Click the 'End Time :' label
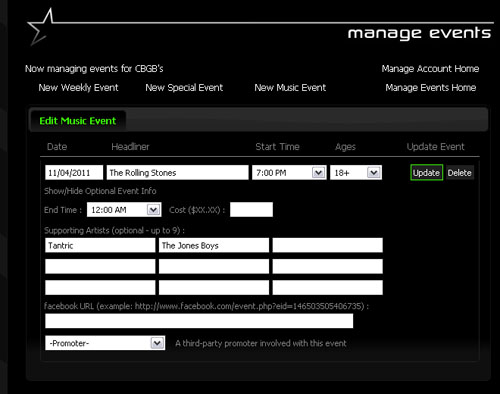500x394 pixels. point(63,210)
